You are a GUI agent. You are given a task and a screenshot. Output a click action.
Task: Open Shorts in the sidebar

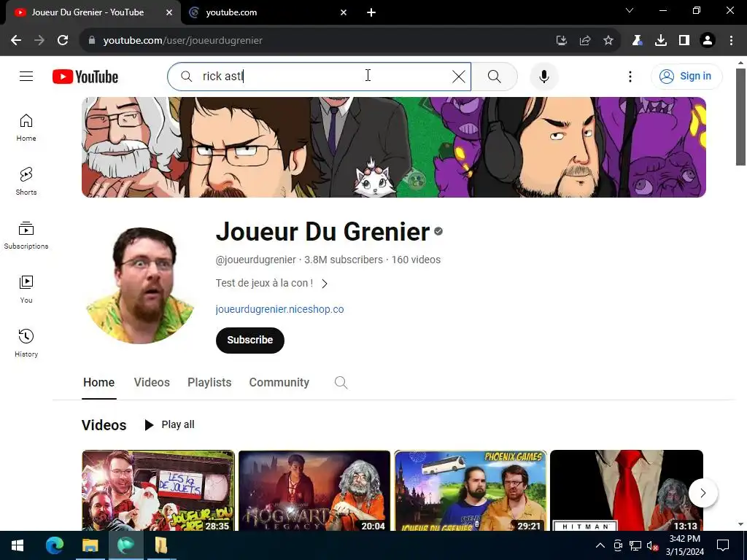(26, 182)
